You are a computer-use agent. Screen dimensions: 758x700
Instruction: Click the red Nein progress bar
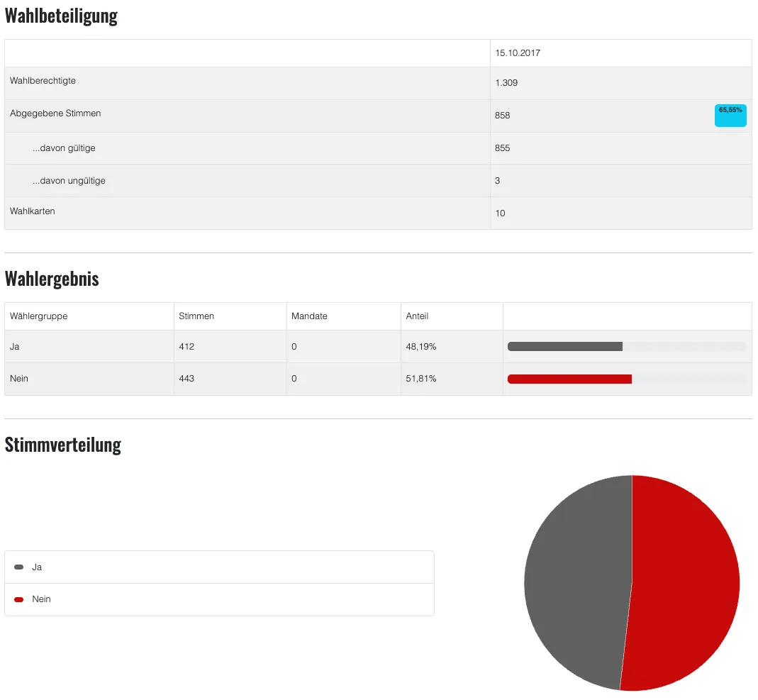569,379
